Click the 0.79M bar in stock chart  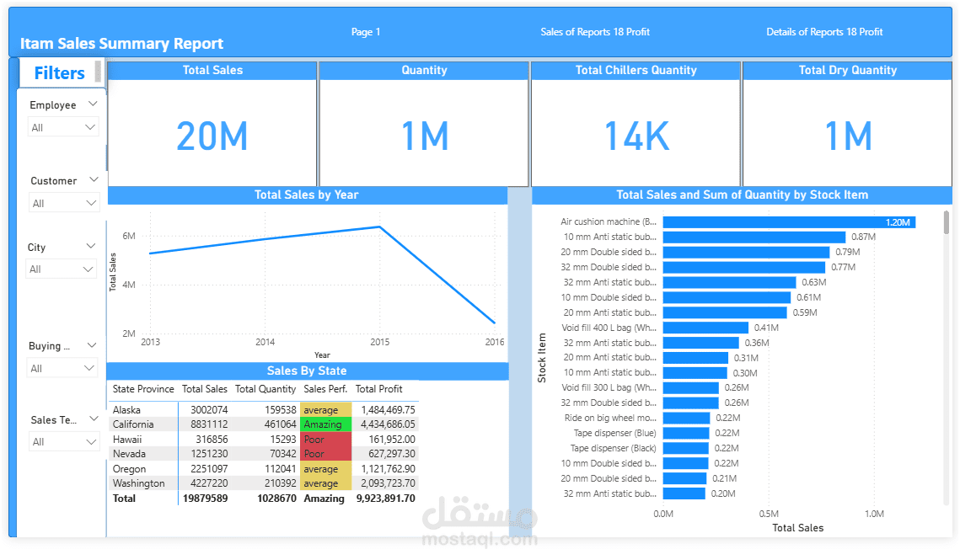pyautogui.click(x=746, y=252)
